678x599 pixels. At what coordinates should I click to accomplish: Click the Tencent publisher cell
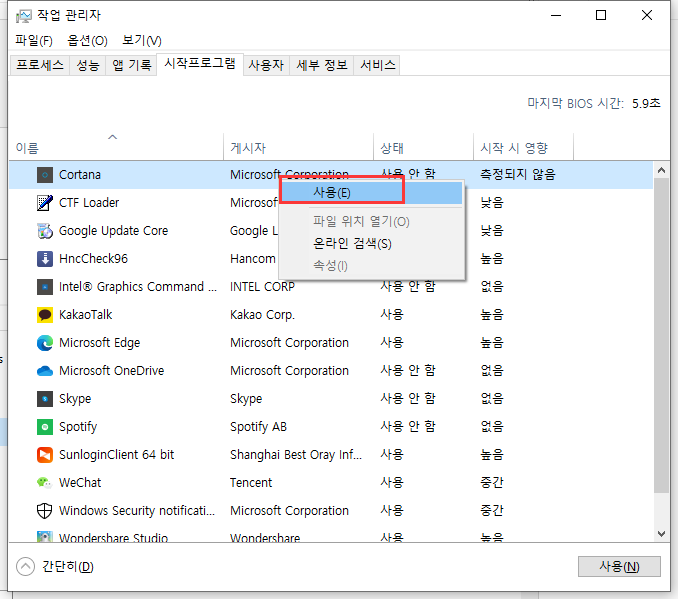click(x=251, y=483)
